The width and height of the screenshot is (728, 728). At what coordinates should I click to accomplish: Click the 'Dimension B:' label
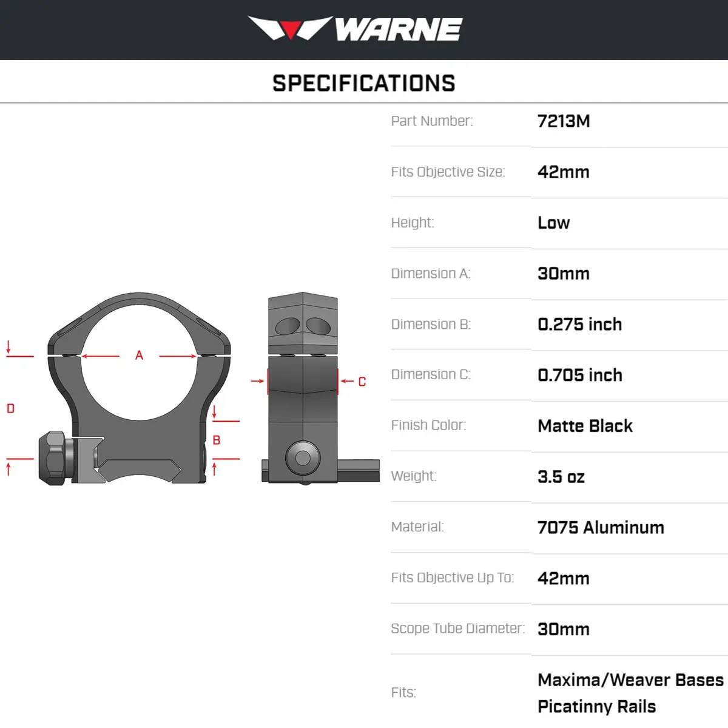(431, 324)
